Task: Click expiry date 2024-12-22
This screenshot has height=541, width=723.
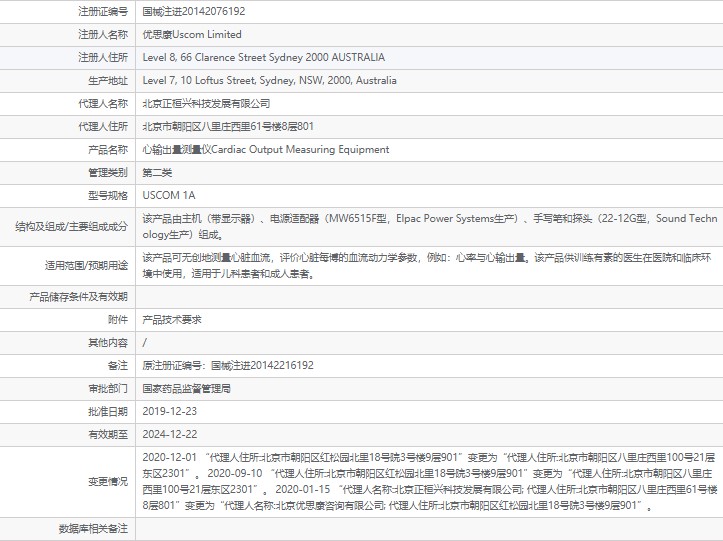Action: tap(170, 434)
